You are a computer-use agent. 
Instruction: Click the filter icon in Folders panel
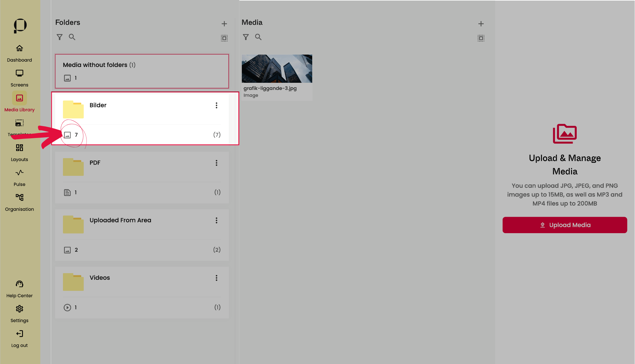60,37
